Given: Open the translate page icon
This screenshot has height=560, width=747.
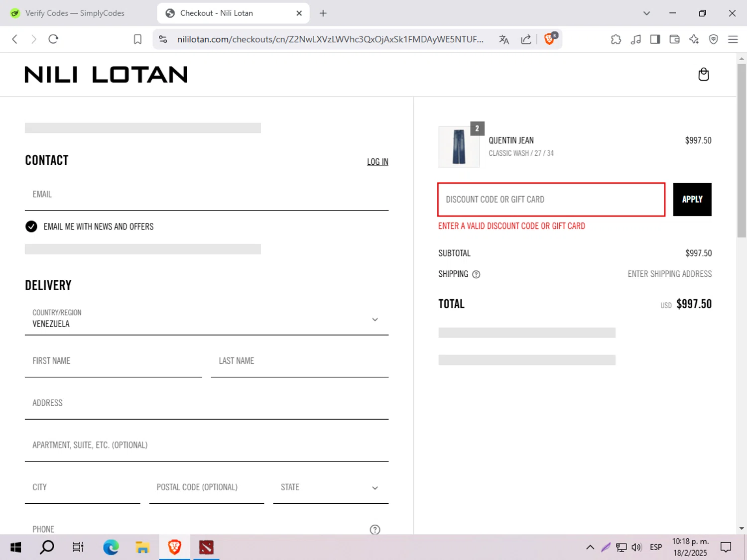Looking at the screenshot, I should coord(504,39).
